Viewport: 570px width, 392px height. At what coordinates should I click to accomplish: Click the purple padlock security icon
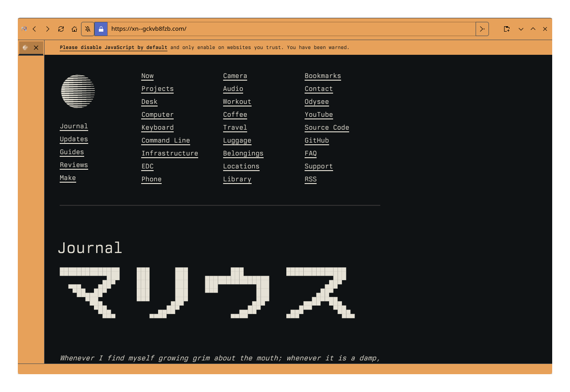tap(101, 29)
